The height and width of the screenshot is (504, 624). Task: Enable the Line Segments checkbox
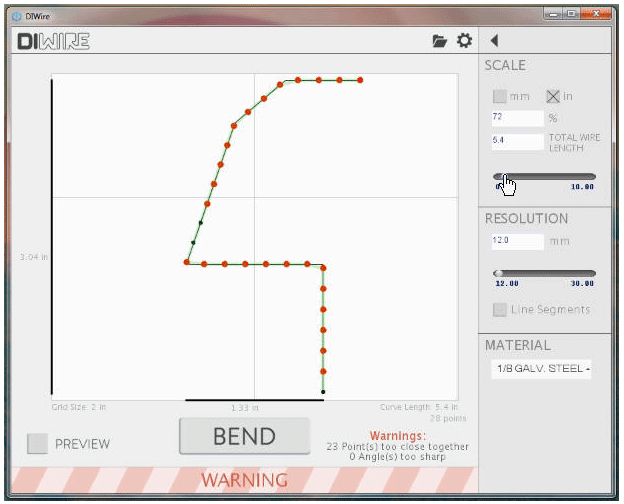[500, 309]
